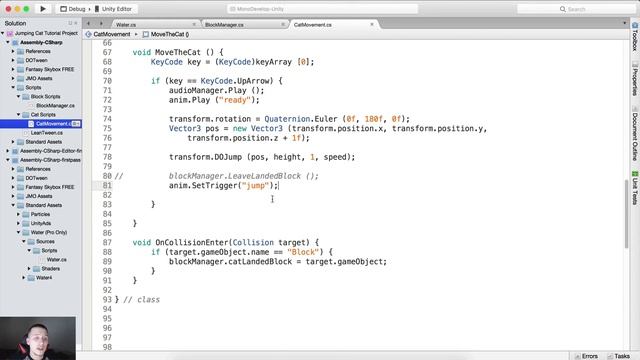Focus the Search field in the toolbar
This screenshot has width=640, height=360.
click(576, 9)
